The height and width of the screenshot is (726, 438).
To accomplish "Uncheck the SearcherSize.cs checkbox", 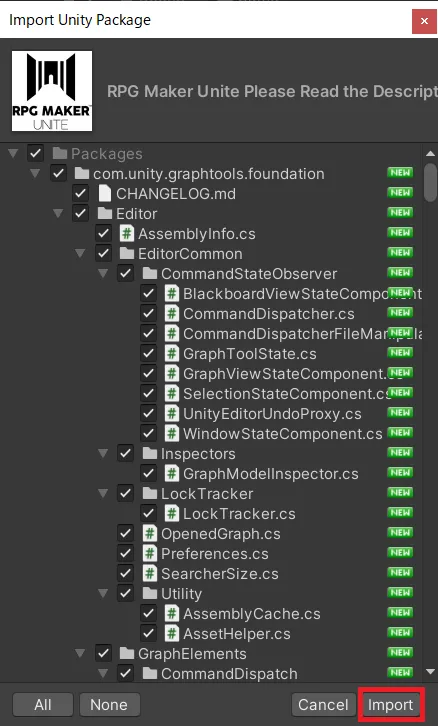I will click(125, 573).
